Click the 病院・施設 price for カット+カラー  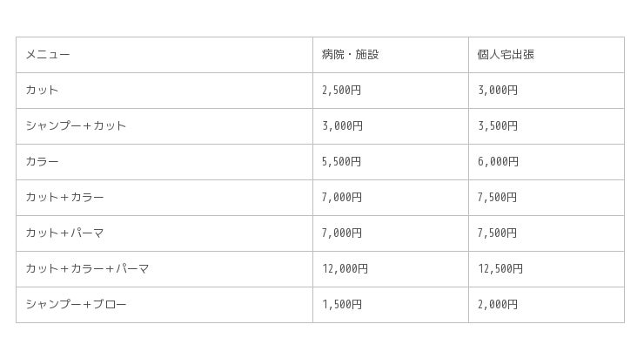coord(341,198)
